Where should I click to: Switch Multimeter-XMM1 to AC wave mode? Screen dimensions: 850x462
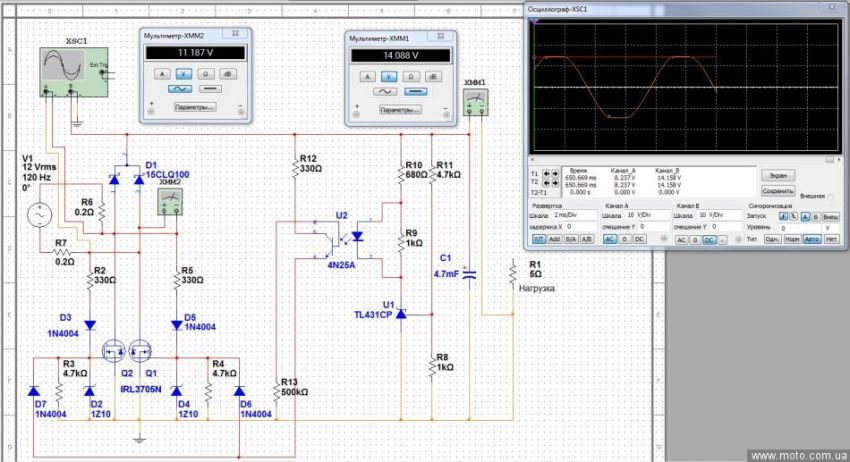coord(383,91)
